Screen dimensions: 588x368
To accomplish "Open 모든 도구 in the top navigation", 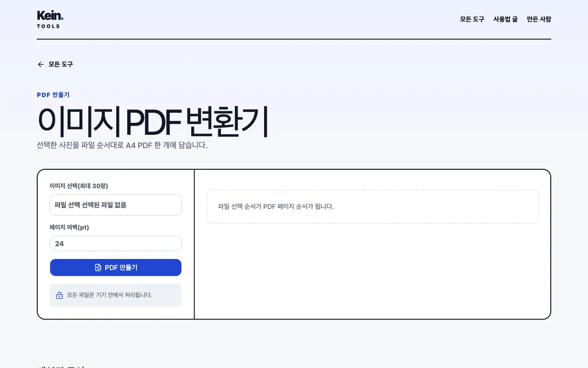I will click(x=472, y=19).
